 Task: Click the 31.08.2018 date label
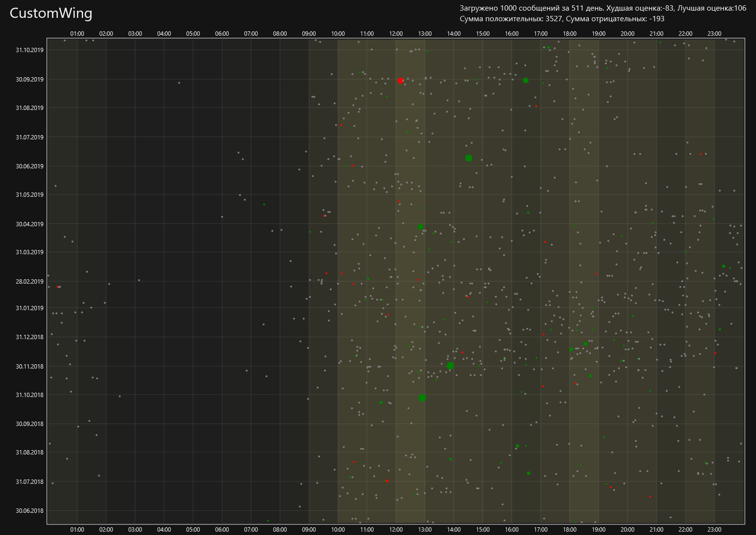click(29, 452)
